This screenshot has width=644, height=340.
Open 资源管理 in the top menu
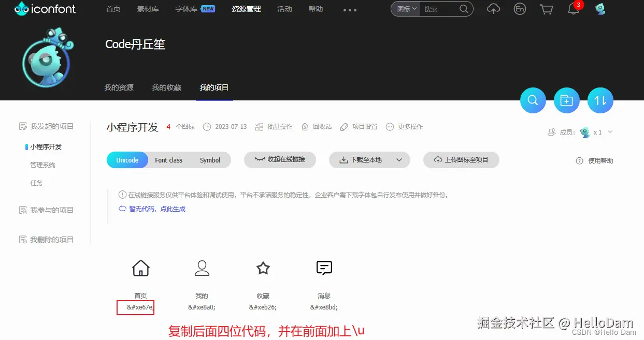click(x=246, y=9)
